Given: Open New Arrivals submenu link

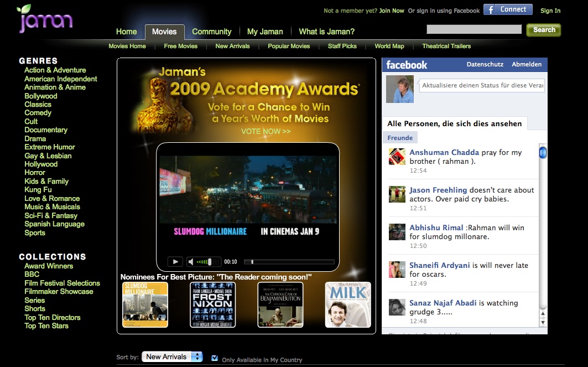Looking at the screenshot, I should coord(232,46).
